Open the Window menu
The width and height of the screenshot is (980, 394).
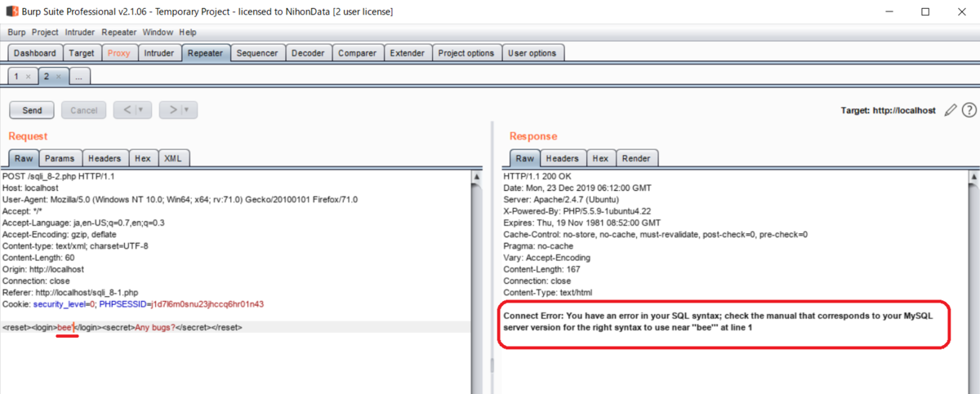pyautogui.click(x=158, y=33)
